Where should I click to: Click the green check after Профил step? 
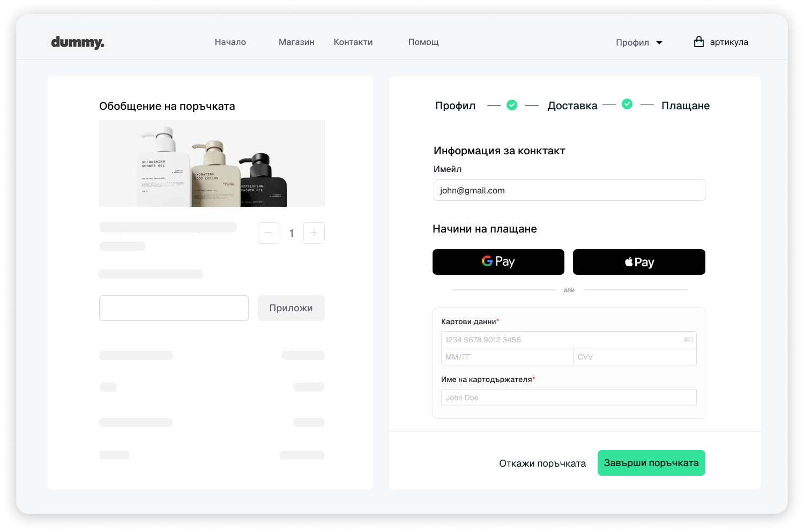[x=512, y=105]
